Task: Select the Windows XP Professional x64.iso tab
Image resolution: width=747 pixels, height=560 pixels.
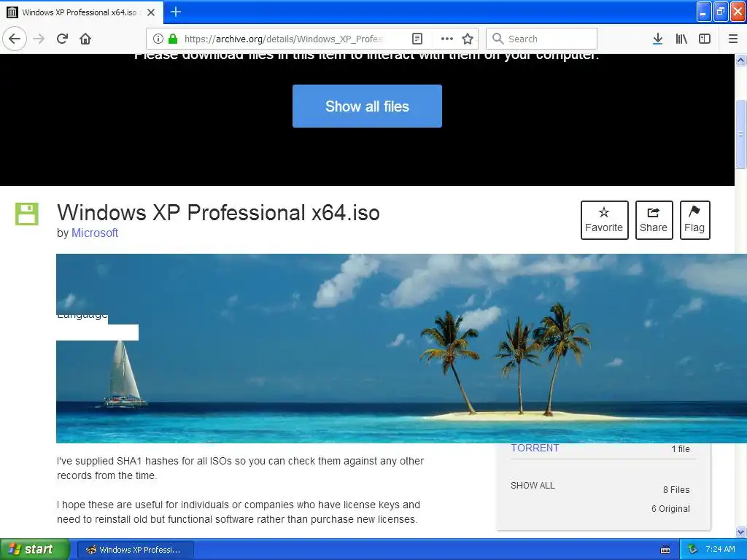Action: tap(82, 12)
